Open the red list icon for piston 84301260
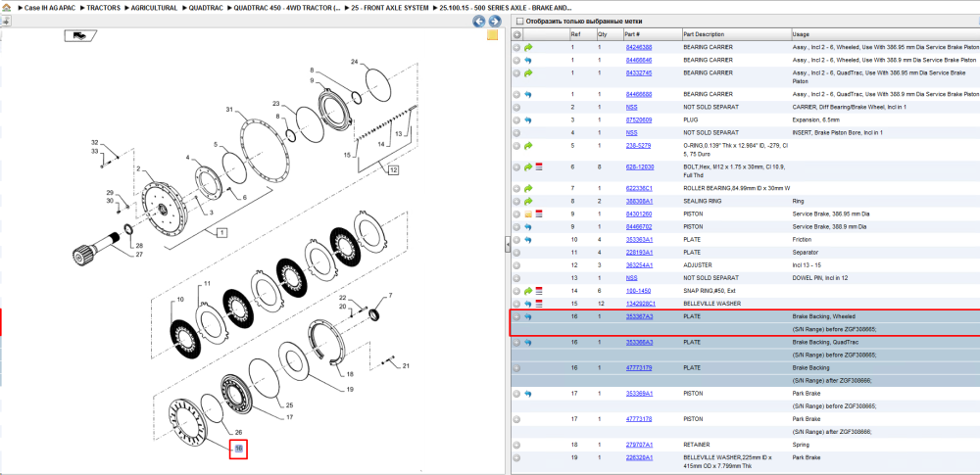This screenshot has height=475, width=980. pos(539,214)
